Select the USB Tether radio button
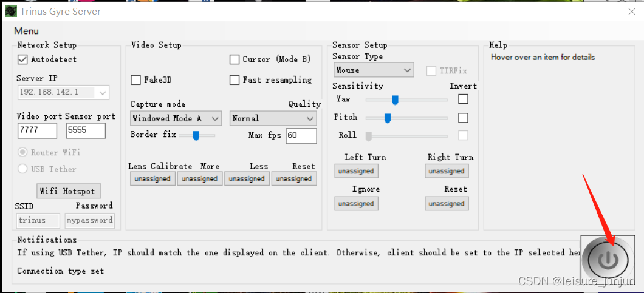 [x=22, y=169]
